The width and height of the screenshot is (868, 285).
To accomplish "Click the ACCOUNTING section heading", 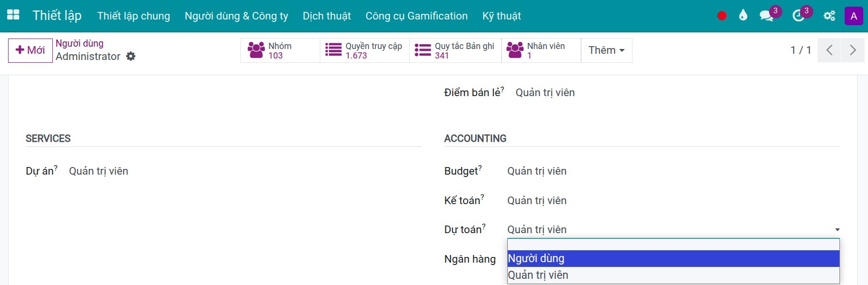I will [x=475, y=138].
